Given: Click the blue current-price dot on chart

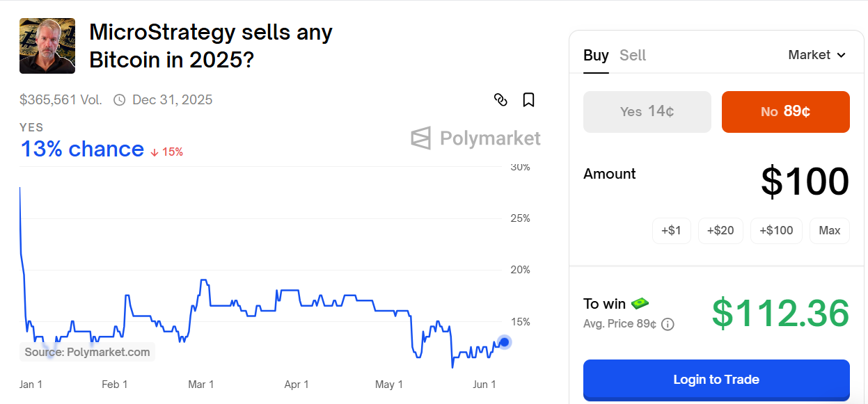Looking at the screenshot, I should 505,342.
